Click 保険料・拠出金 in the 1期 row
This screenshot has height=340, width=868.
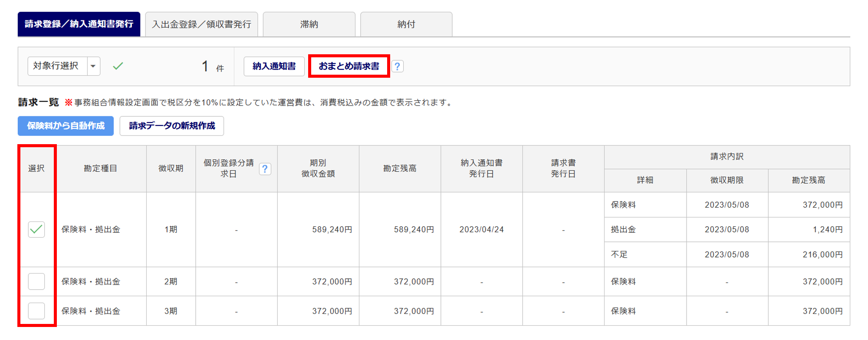[x=91, y=229]
